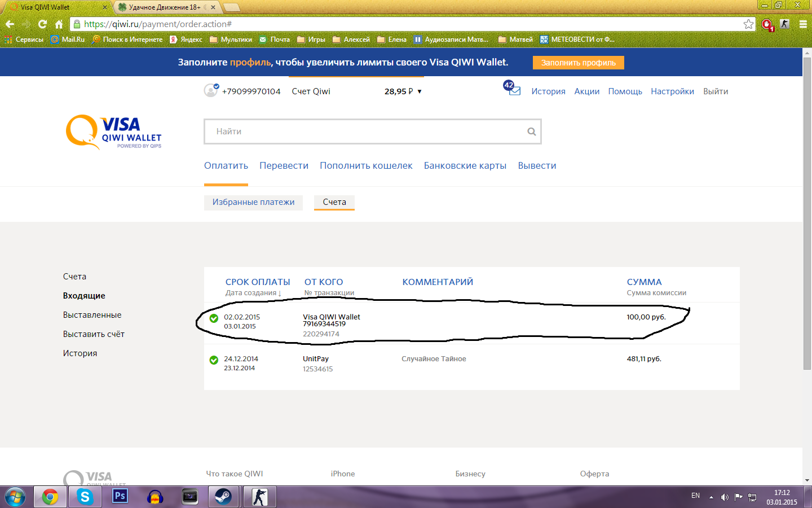The height and width of the screenshot is (508, 812).
Task: Open Counter-Strike from the taskbar
Action: pos(259,497)
